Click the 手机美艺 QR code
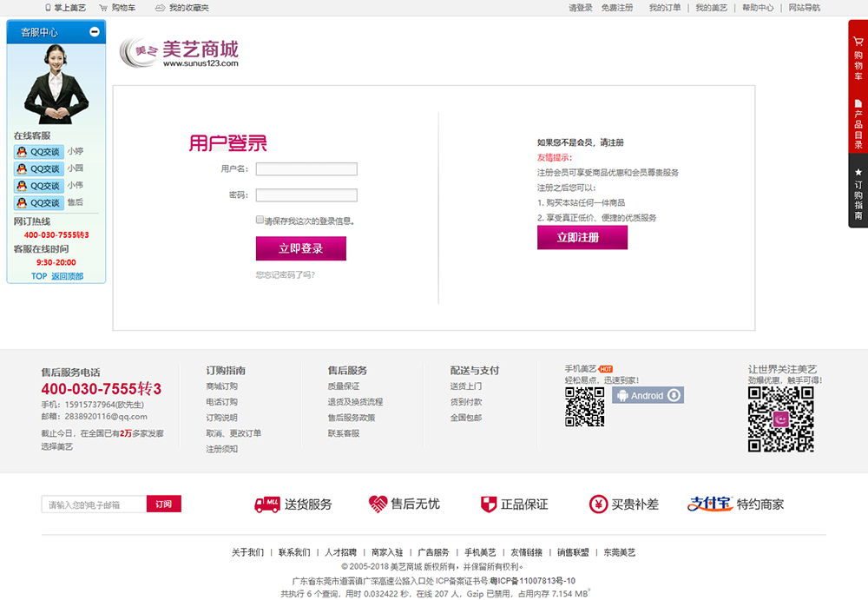The width and height of the screenshot is (868, 600). (584, 406)
